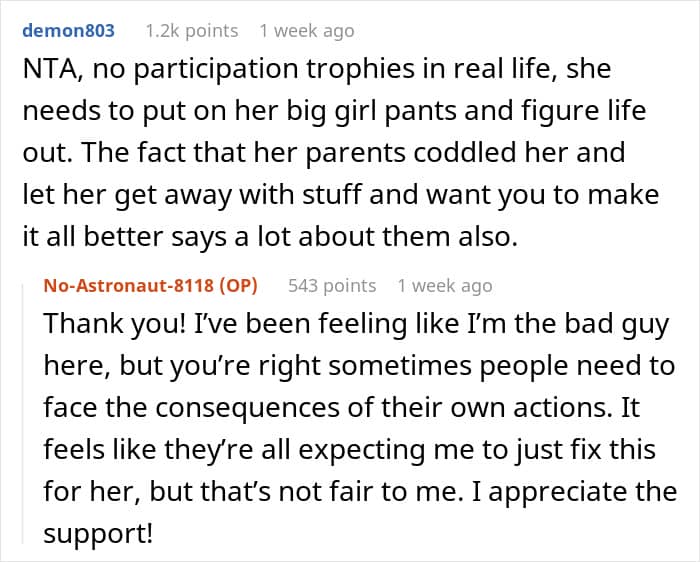700x562 pixels.
Task: Click the 1.2k points score
Action: tap(192, 31)
